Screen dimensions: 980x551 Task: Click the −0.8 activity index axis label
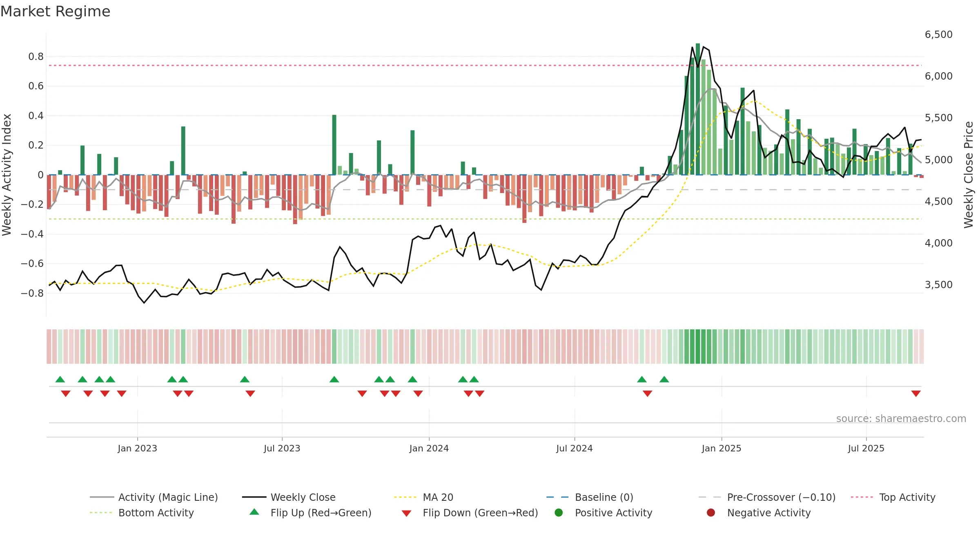(32, 293)
